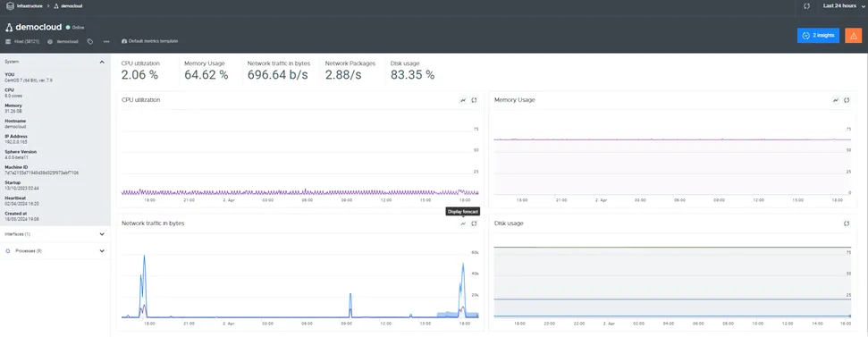868x337 pixels.
Task: Click the Processes status circle icon
Action: tap(8, 250)
